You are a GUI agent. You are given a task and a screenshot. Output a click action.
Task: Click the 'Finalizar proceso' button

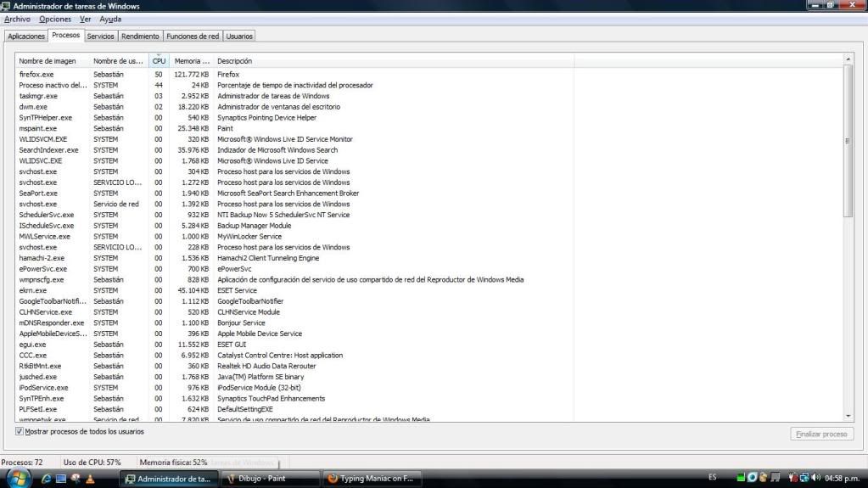(821, 434)
